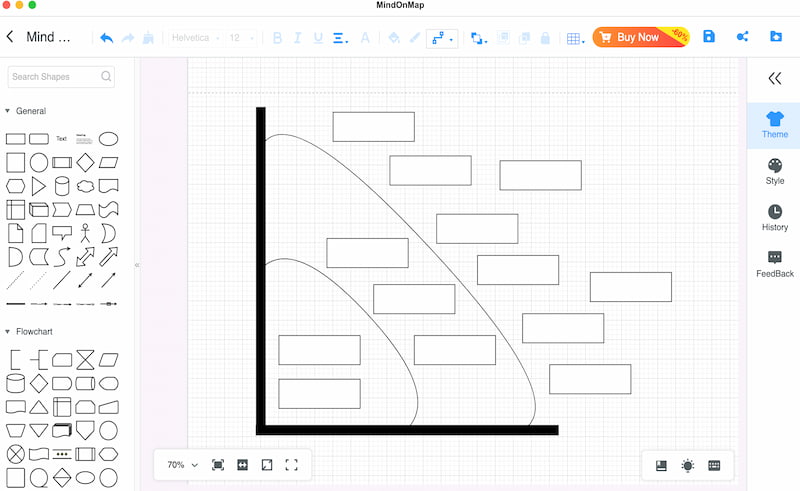Select the actor stick figure shape
The width and height of the screenshot is (800, 491).
[85, 233]
